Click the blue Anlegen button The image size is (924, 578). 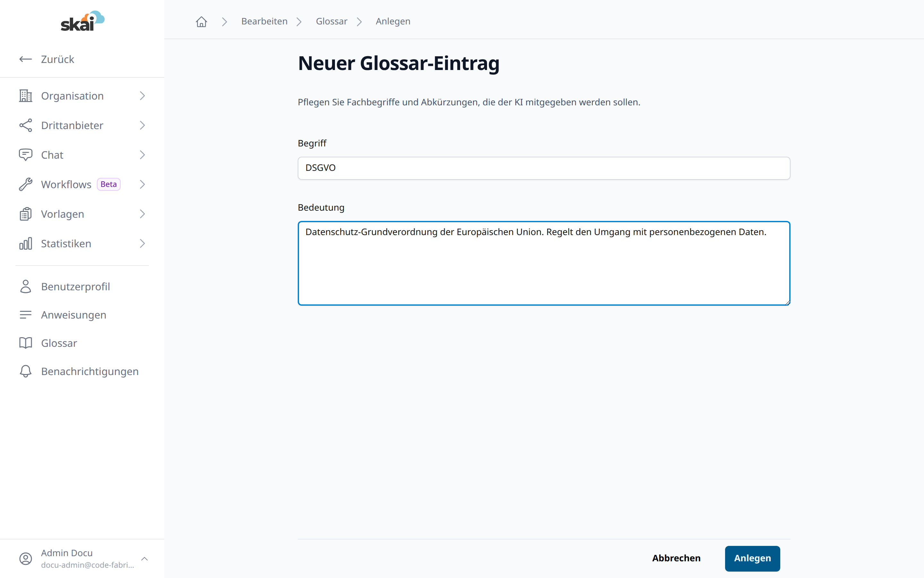752,558
